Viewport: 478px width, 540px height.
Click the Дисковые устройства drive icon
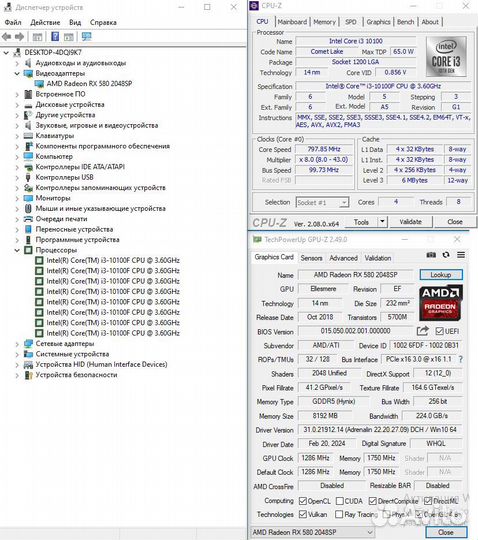(x=28, y=105)
